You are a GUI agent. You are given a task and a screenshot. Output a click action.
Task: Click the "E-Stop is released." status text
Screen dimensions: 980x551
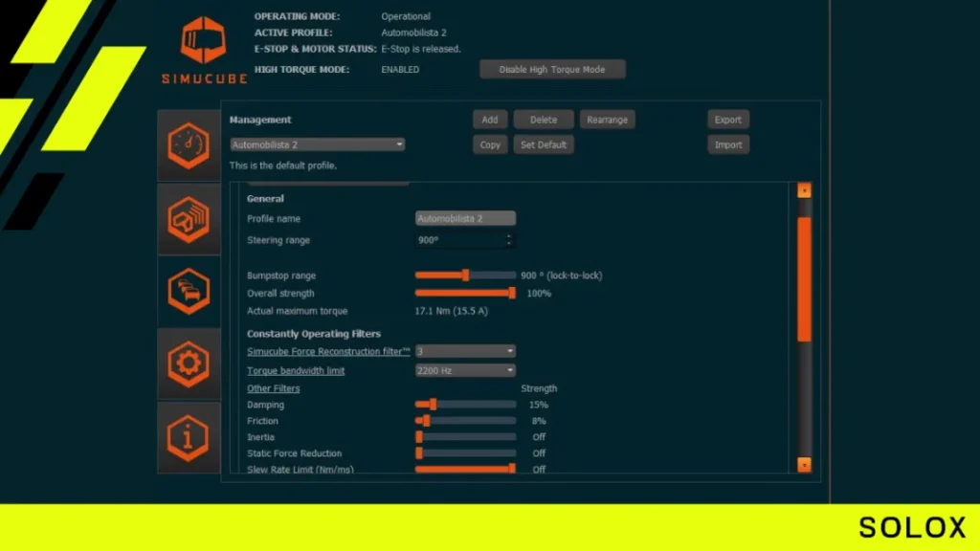[x=421, y=49]
